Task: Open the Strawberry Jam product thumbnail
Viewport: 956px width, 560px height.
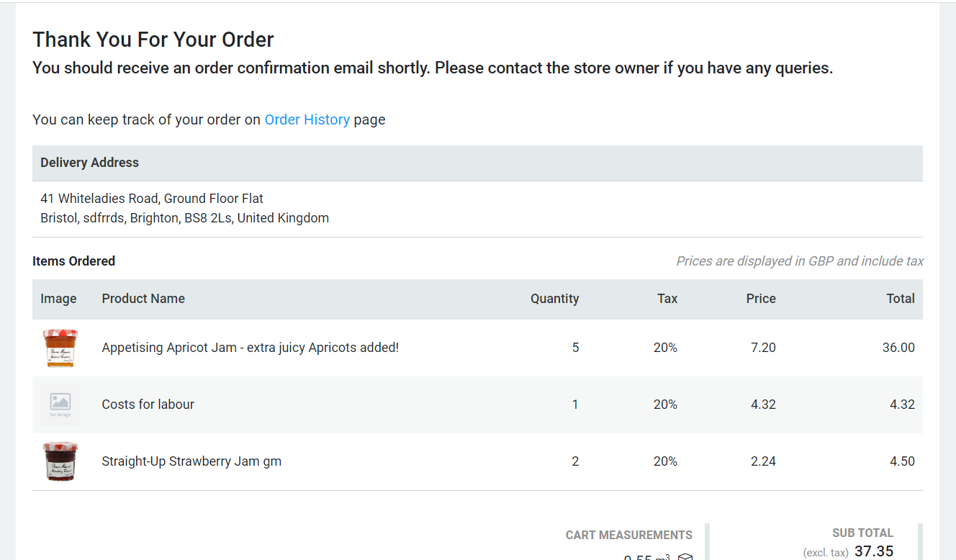Action: coord(60,461)
